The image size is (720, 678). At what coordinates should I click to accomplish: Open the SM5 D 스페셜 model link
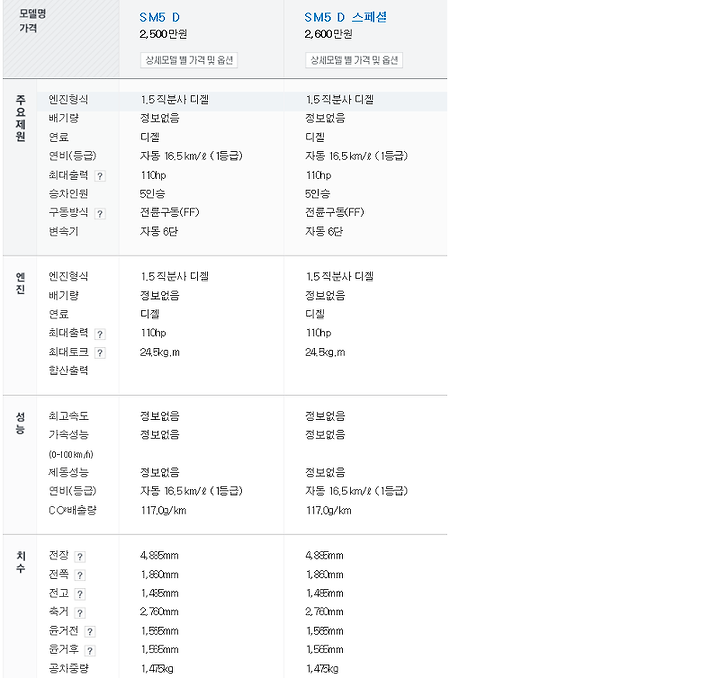pos(345,17)
